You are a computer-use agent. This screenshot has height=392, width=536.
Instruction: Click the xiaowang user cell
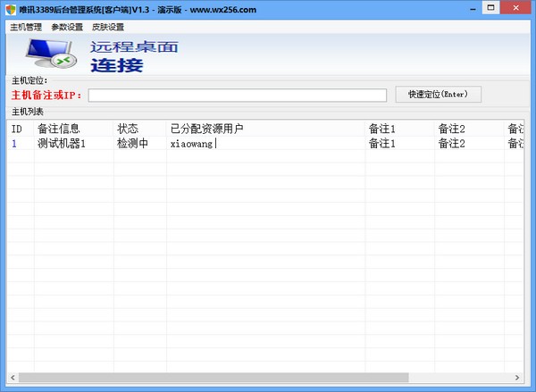[x=191, y=143]
